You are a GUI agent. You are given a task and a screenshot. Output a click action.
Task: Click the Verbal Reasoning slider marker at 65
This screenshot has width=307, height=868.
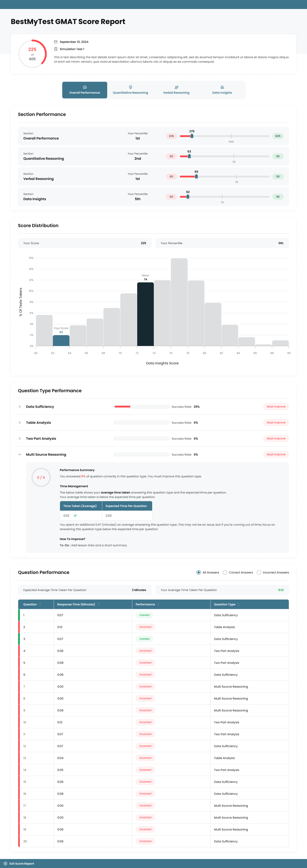[x=196, y=176]
